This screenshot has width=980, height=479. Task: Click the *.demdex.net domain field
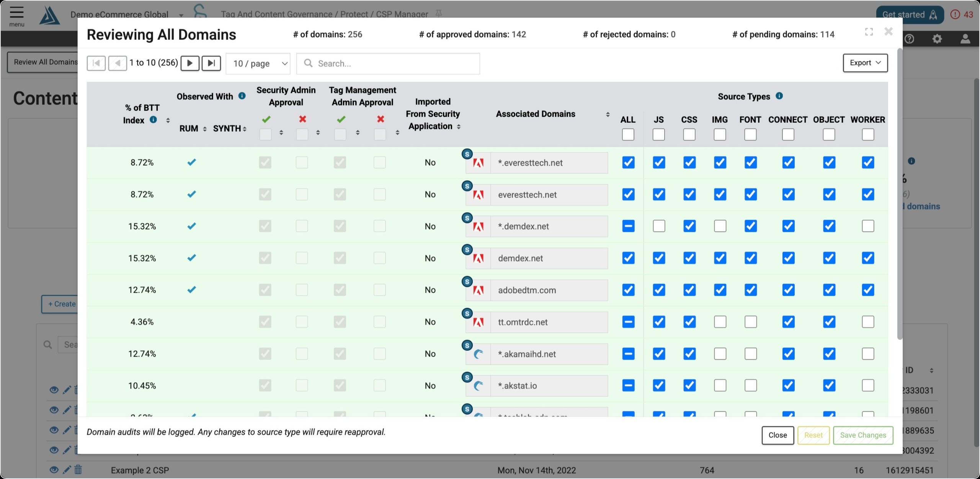(x=549, y=226)
